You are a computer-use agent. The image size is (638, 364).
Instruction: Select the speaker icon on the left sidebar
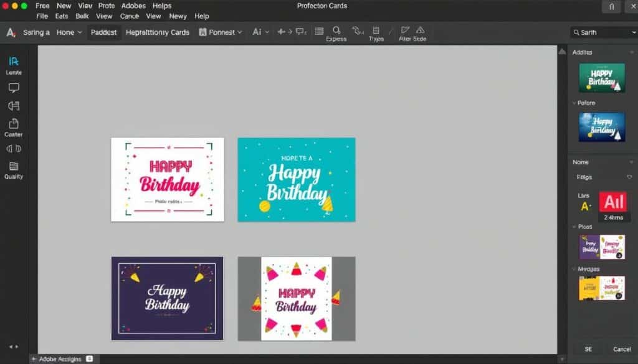click(x=13, y=148)
